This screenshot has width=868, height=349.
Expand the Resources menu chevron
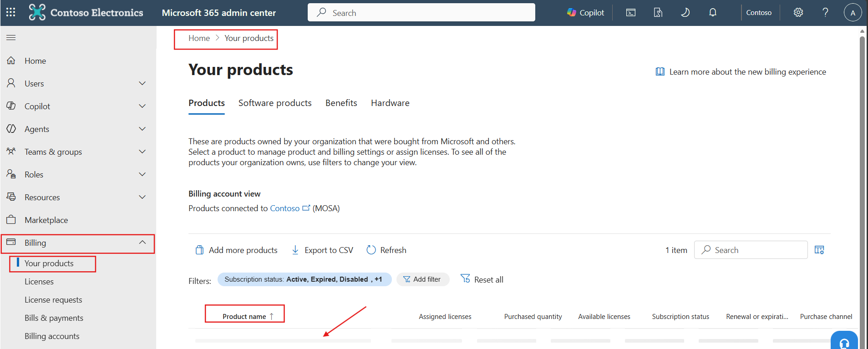142,197
